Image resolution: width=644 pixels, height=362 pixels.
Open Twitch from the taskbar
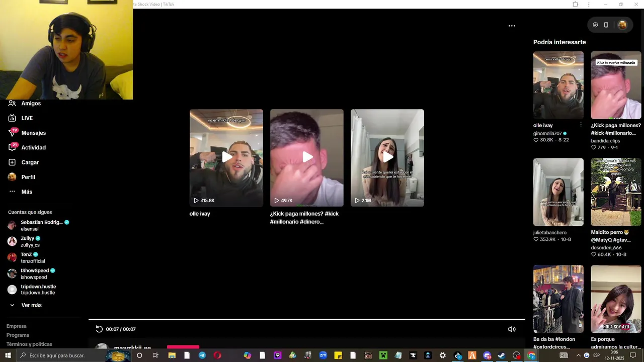[x=278, y=355]
